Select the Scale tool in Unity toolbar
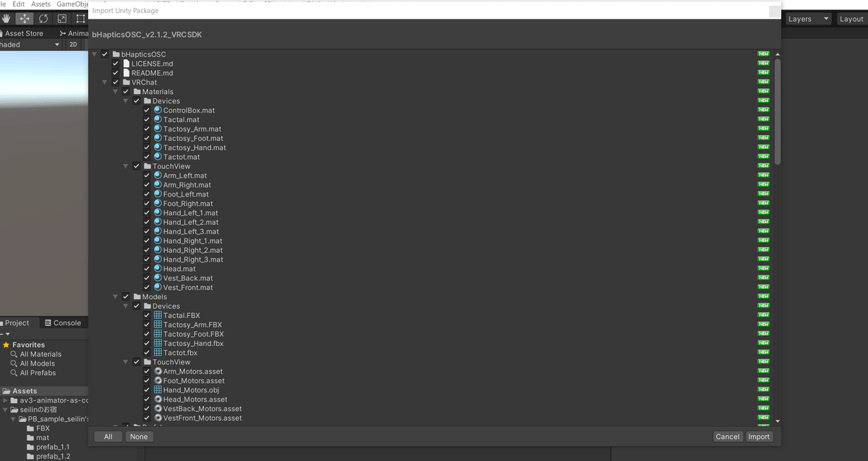The width and height of the screenshot is (868, 461). click(62, 19)
